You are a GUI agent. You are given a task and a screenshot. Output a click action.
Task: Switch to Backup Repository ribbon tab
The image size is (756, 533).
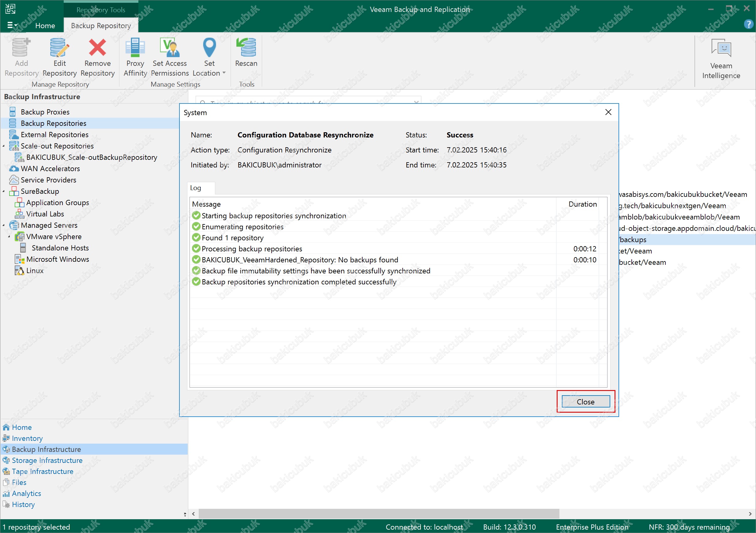(101, 25)
